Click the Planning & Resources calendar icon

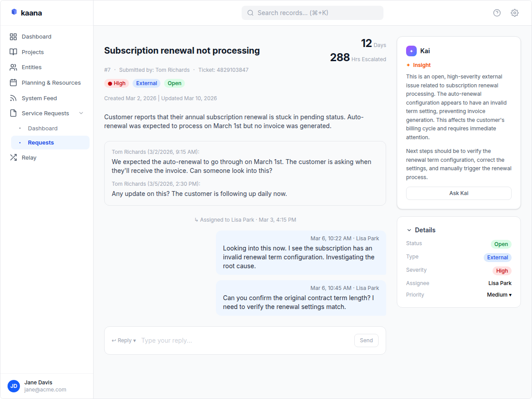click(x=14, y=82)
